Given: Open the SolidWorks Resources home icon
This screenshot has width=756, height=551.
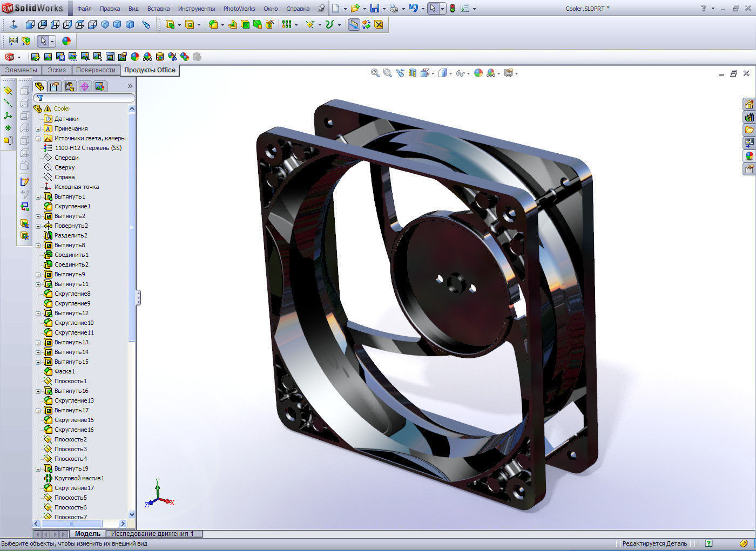Looking at the screenshot, I should tap(749, 104).
